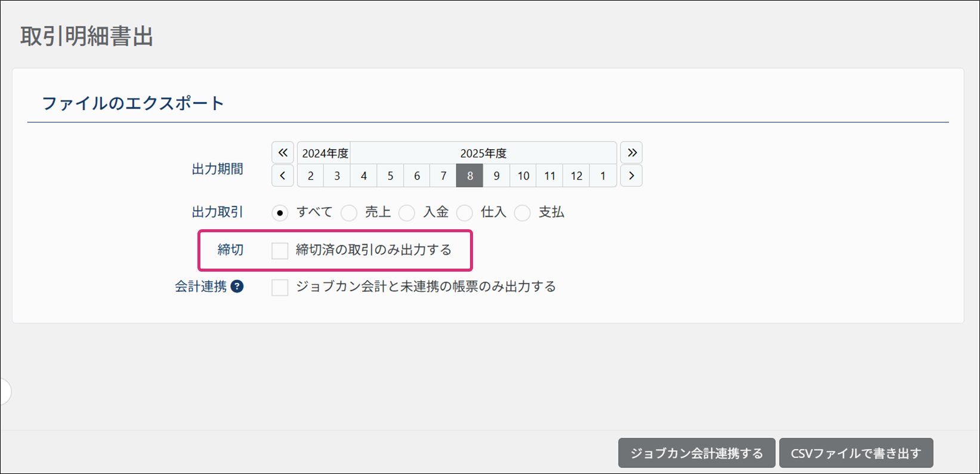Image resolution: width=980 pixels, height=474 pixels.
Task: Select month 1 at the period's end
Action: (603, 176)
